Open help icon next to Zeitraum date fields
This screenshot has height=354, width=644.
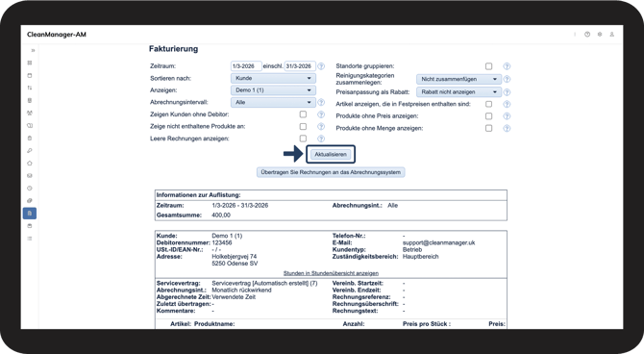coord(321,66)
